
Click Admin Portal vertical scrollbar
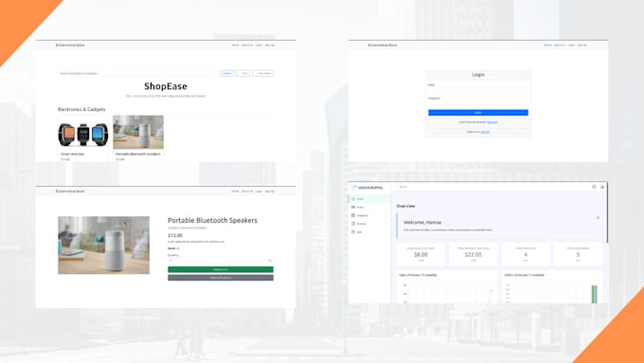coord(607,213)
